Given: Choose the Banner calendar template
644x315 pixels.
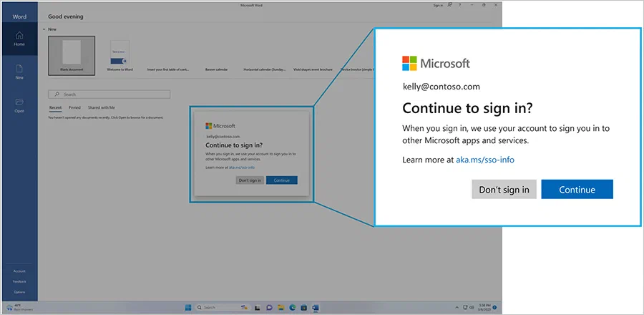Looking at the screenshot, I should pyautogui.click(x=216, y=69).
